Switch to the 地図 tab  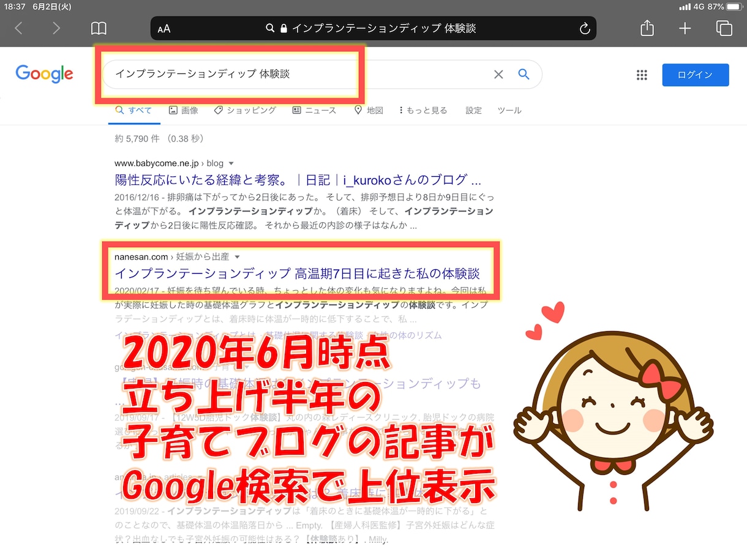click(x=369, y=110)
